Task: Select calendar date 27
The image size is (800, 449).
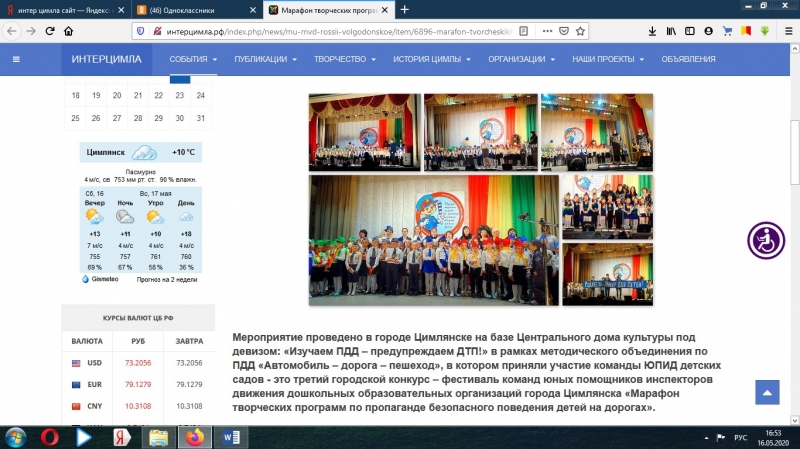Action: tap(117, 118)
